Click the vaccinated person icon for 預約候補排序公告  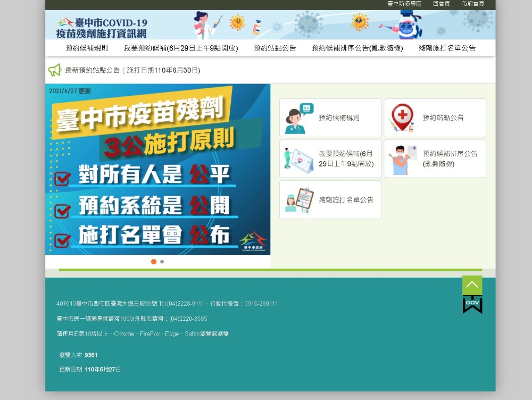point(402,159)
